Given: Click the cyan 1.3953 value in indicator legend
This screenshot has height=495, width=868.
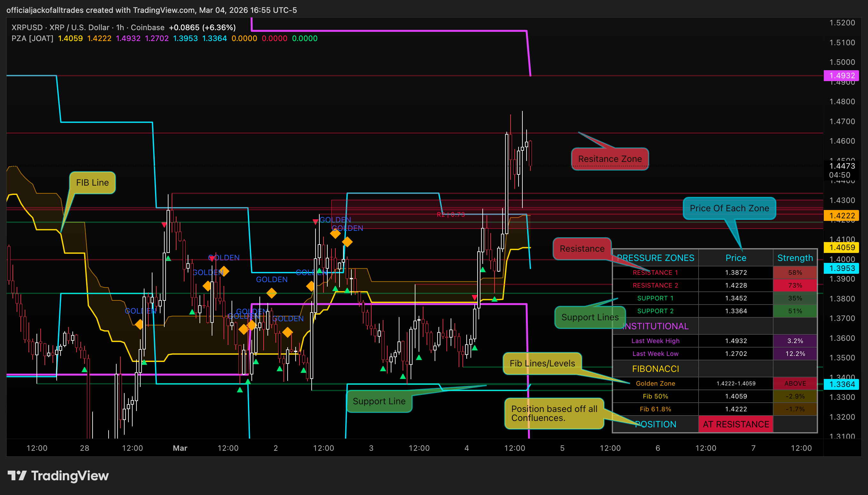Looking at the screenshot, I should click(185, 38).
